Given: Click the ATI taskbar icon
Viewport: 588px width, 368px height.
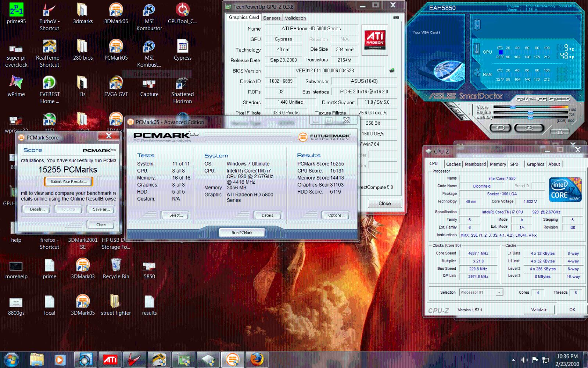Looking at the screenshot, I should [x=110, y=360].
